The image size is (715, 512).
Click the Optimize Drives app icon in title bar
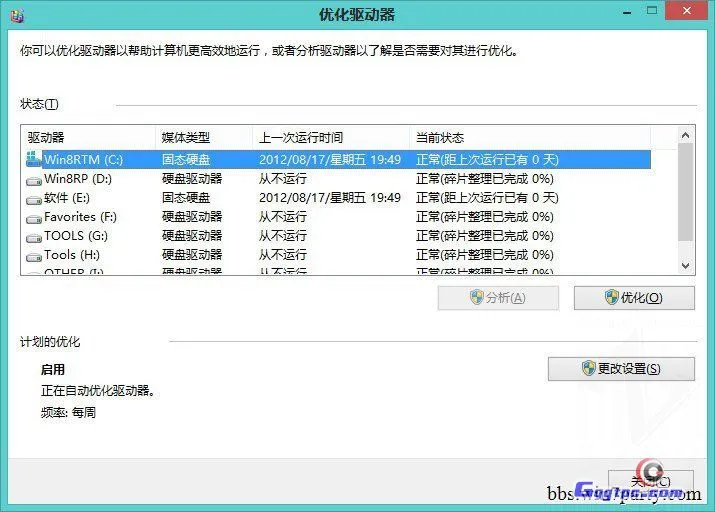point(17,16)
